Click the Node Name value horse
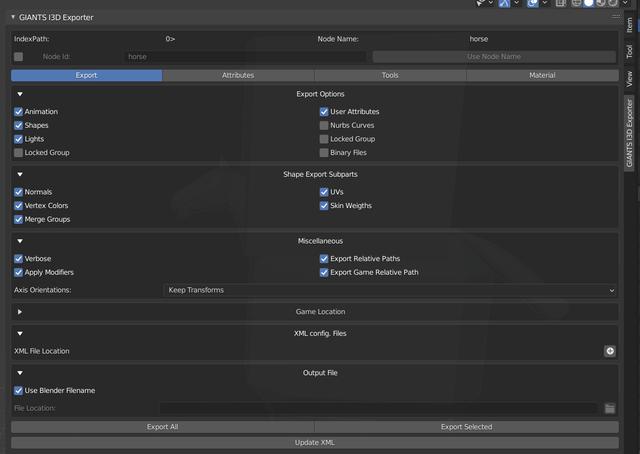Viewport: 640px width, 454px height. (x=479, y=39)
